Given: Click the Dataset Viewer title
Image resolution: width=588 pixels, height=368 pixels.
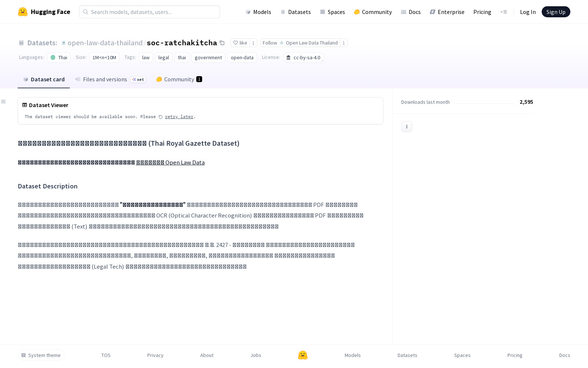Looking at the screenshot, I should 49,105.
